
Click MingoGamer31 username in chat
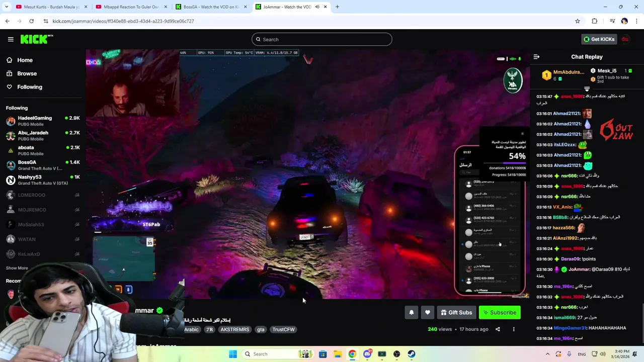(x=570, y=328)
